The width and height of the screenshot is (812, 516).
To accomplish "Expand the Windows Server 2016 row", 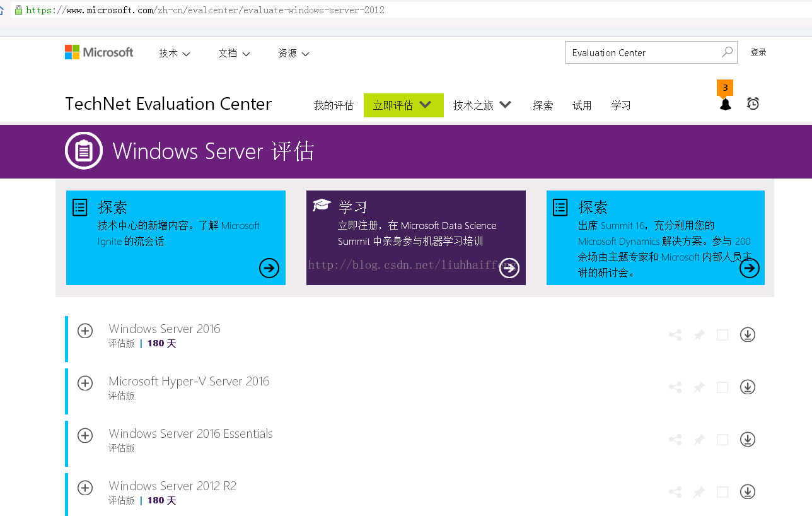I will [85, 331].
